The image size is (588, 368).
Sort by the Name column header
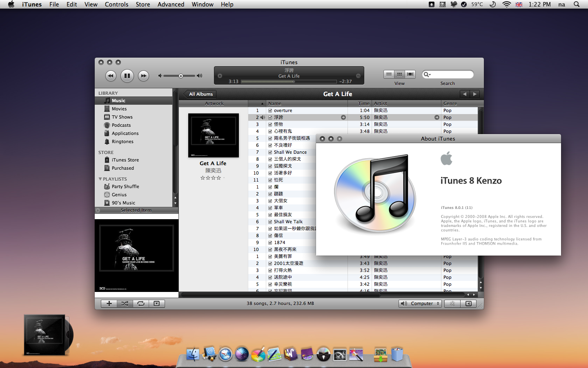[307, 103]
